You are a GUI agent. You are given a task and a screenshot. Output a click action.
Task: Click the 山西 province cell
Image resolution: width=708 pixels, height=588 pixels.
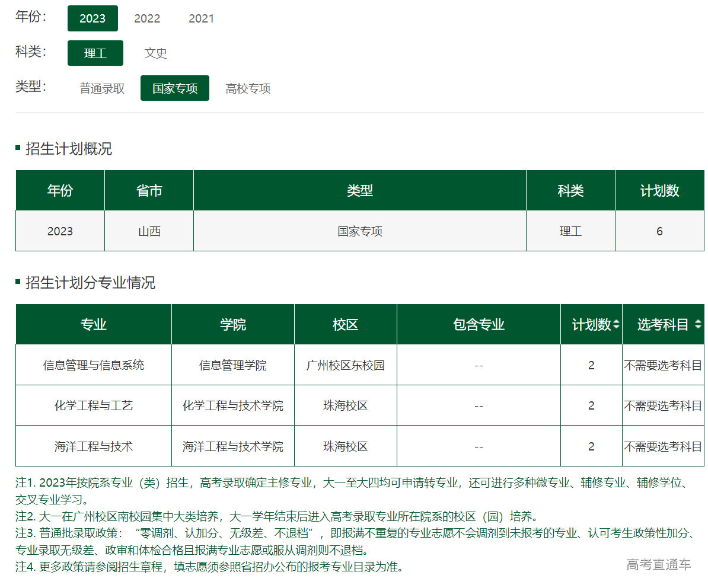point(149,231)
